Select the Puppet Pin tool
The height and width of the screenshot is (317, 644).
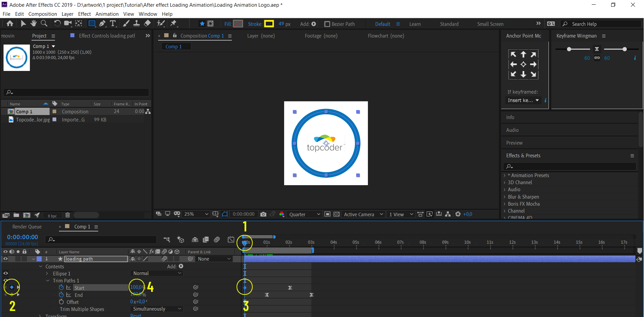click(x=174, y=23)
